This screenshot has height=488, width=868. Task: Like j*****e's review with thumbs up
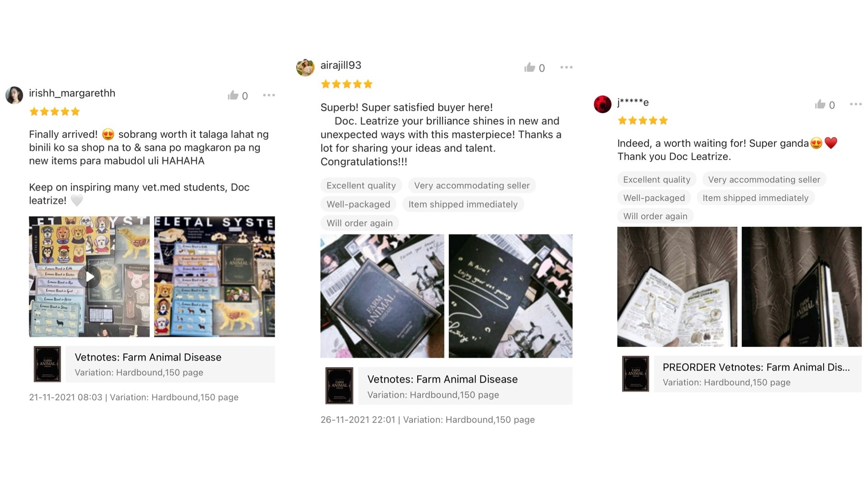pyautogui.click(x=820, y=105)
